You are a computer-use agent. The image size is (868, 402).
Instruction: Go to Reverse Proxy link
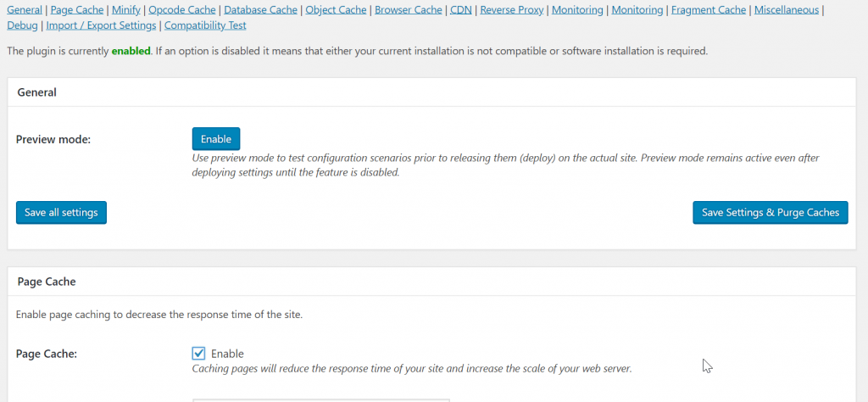click(512, 9)
